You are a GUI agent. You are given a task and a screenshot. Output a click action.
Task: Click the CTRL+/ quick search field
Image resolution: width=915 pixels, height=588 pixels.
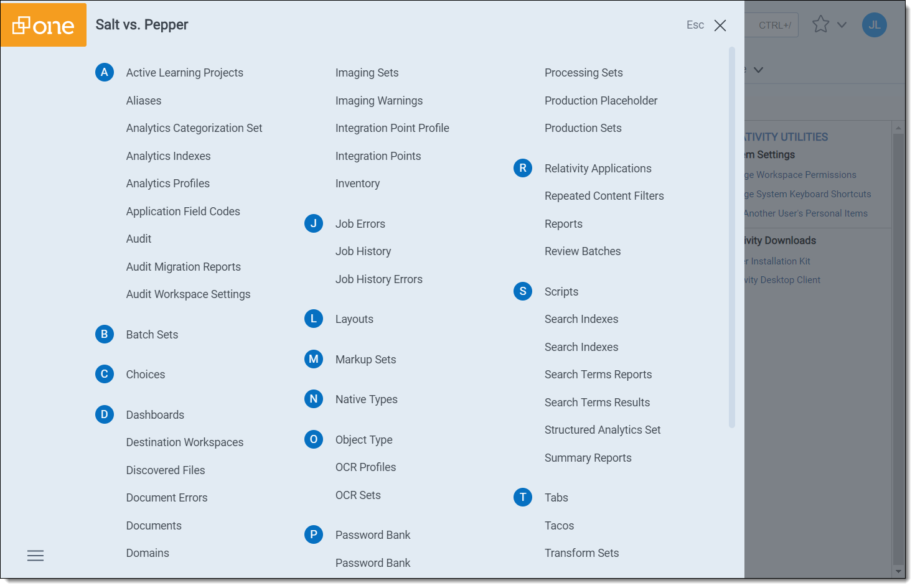point(773,26)
